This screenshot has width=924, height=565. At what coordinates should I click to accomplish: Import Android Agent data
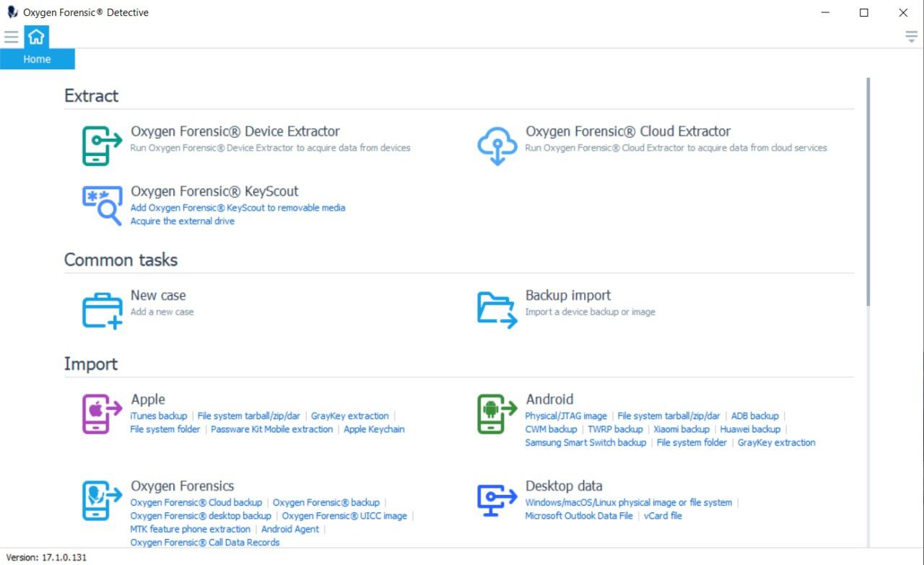click(290, 530)
